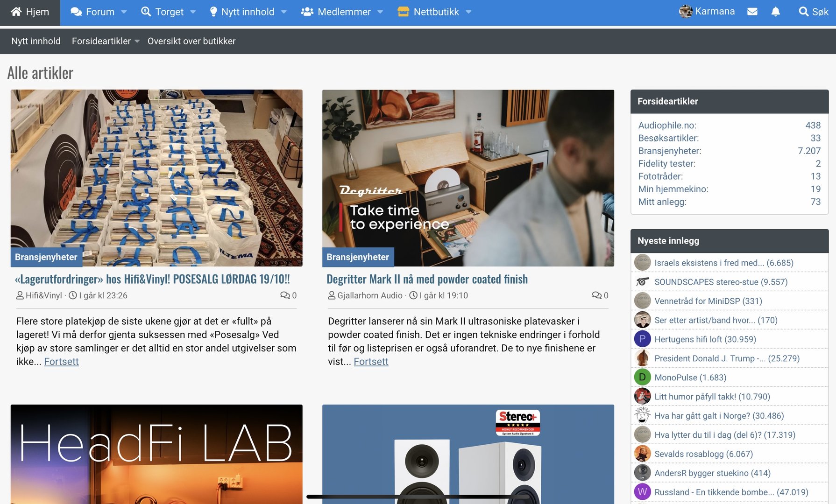The image size is (836, 504).
Task: Open the Stereo+ speakers article thumbnail
Action: [468, 454]
